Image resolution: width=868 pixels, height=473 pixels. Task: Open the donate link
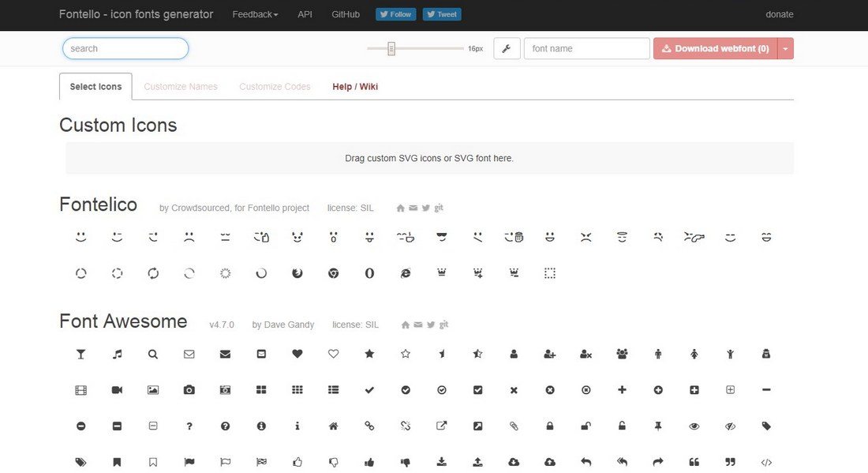(x=780, y=14)
